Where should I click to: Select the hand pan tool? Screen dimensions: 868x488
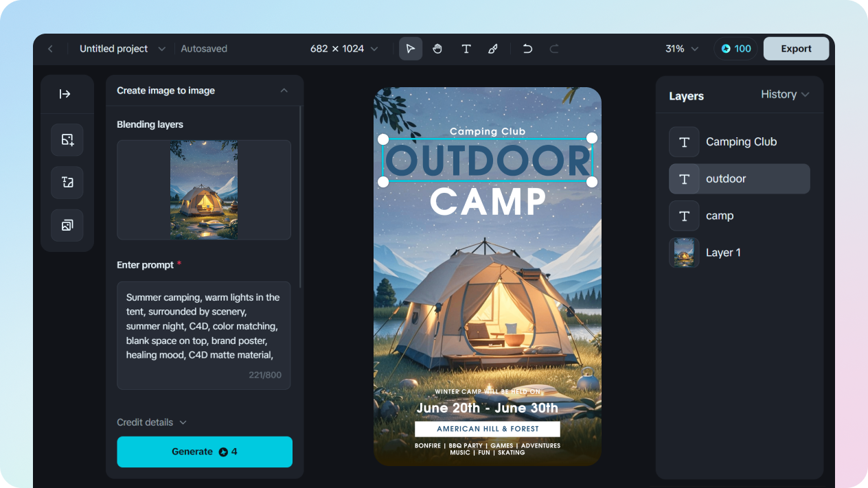coord(437,49)
